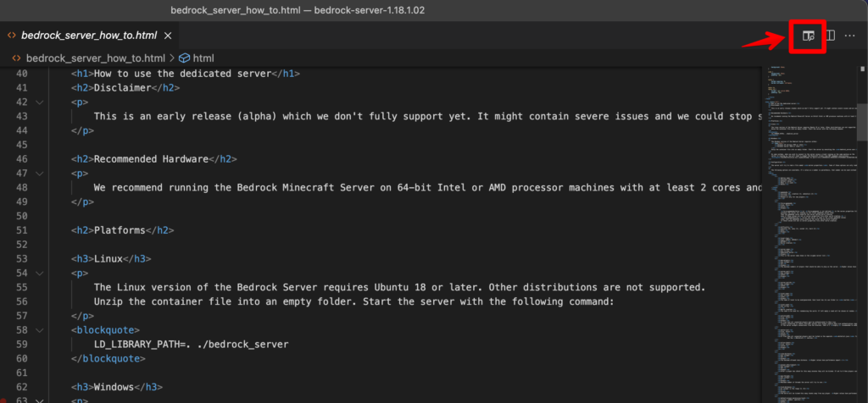
Task: Fold the paragraph starting on line 47
Action: click(39, 173)
